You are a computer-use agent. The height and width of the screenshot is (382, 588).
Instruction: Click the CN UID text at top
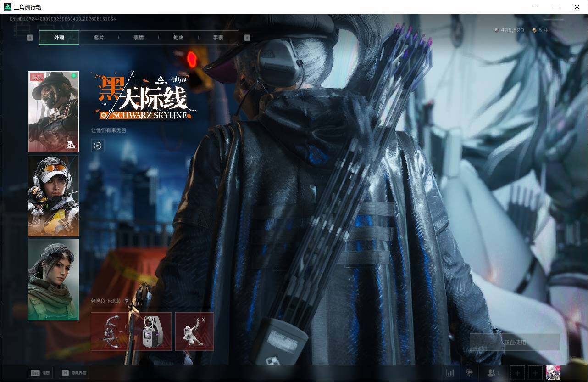pos(63,19)
